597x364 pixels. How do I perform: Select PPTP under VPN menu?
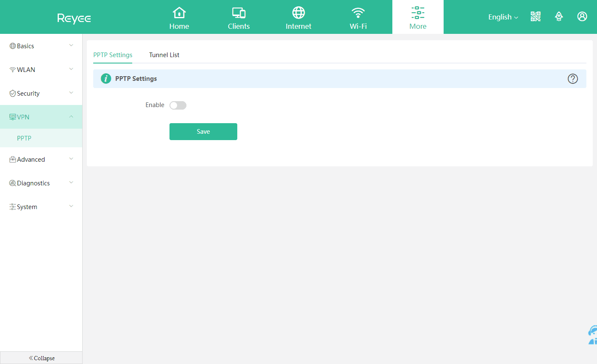pyautogui.click(x=24, y=138)
